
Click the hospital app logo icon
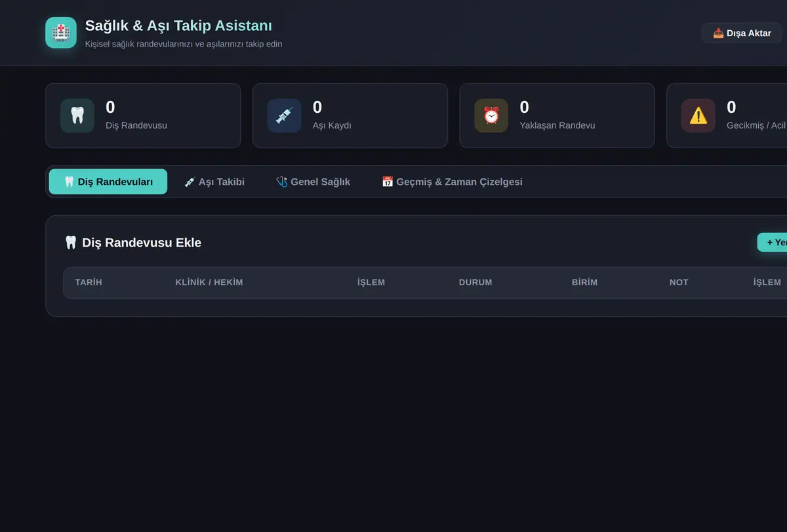click(x=61, y=33)
